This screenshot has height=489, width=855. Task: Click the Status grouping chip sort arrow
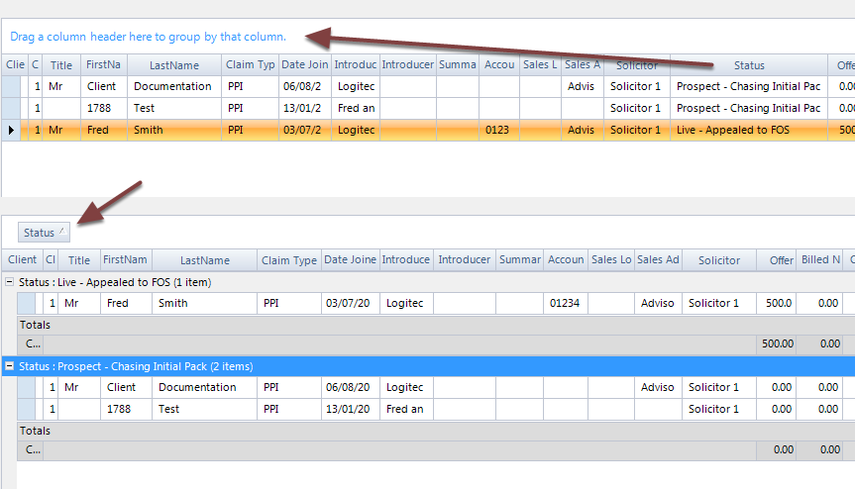(x=63, y=232)
